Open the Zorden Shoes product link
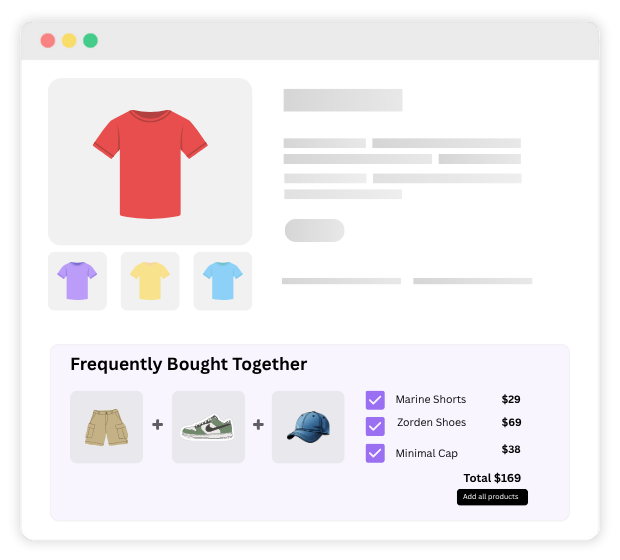The height and width of the screenshot is (560, 620). tap(431, 422)
